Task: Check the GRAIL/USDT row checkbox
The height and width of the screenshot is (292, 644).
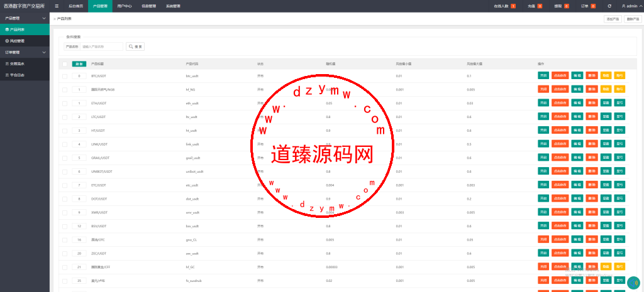Action: coord(65,158)
